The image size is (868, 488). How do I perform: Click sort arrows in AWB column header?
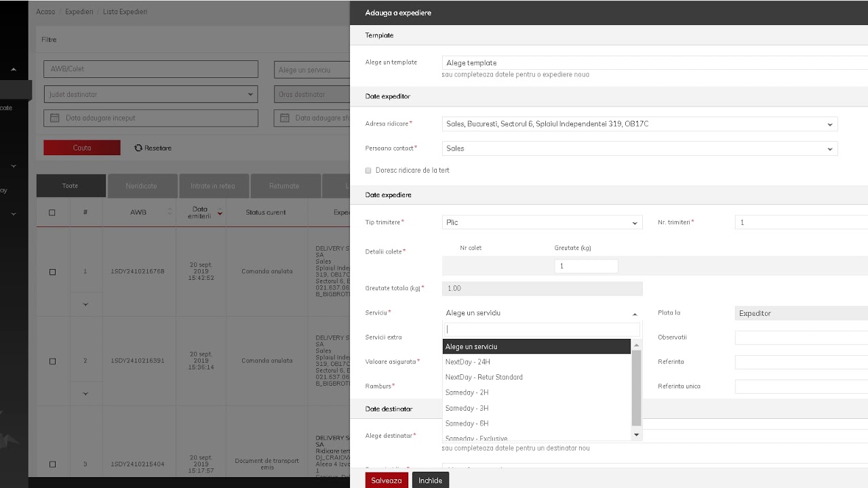(170, 212)
